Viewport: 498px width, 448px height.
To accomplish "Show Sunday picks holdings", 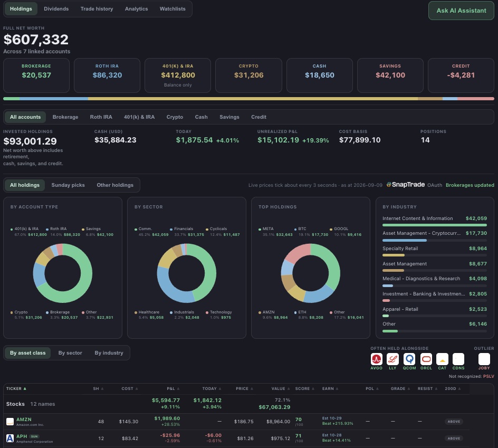I will (x=68, y=185).
